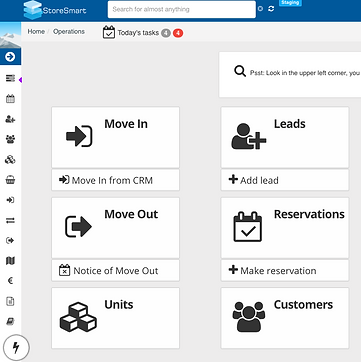Open the units cubes icon in sidebar
The image size is (361, 362).
(x=10, y=160)
